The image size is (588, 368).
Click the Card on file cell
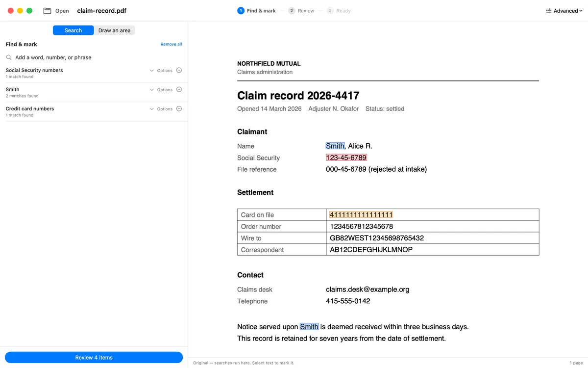282,215
